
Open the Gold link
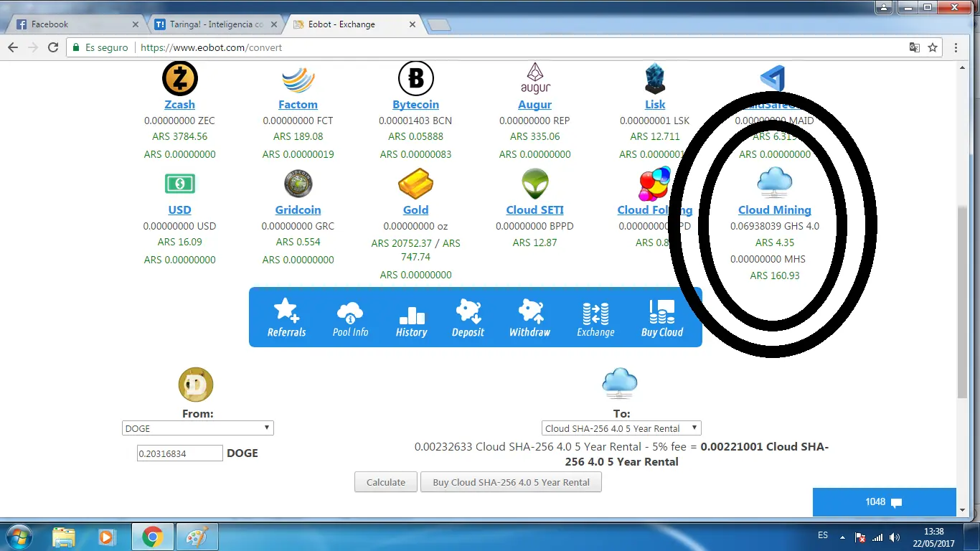coord(415,210)
